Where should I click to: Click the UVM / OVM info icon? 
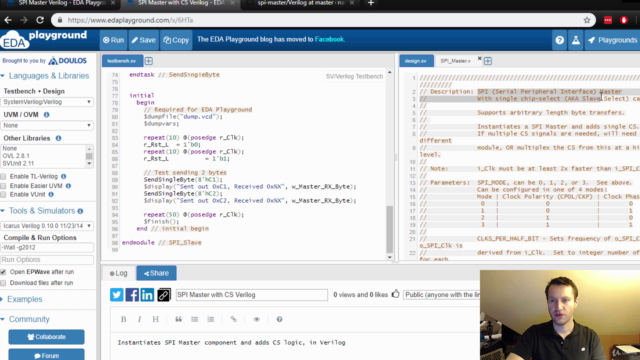[x=47, y=115]
